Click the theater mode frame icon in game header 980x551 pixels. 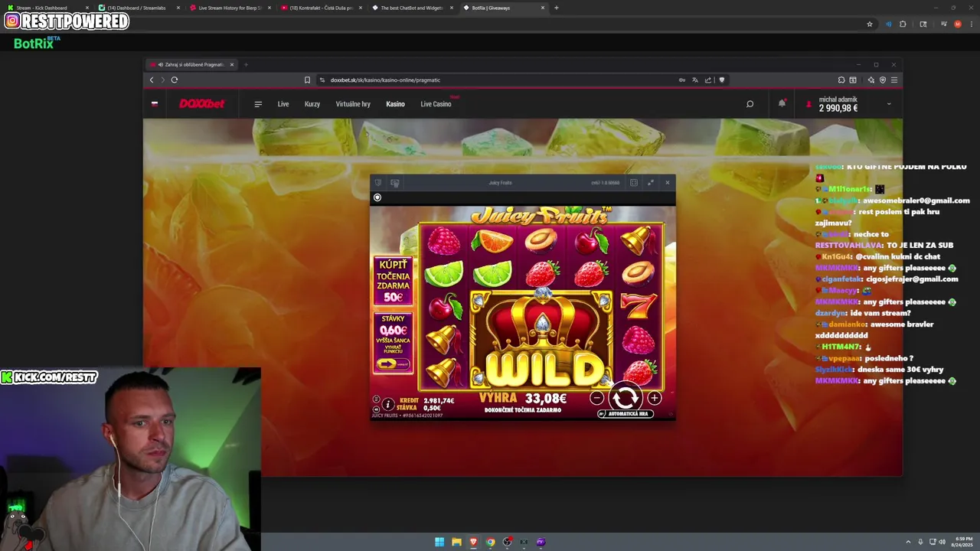tap(634, 183)
